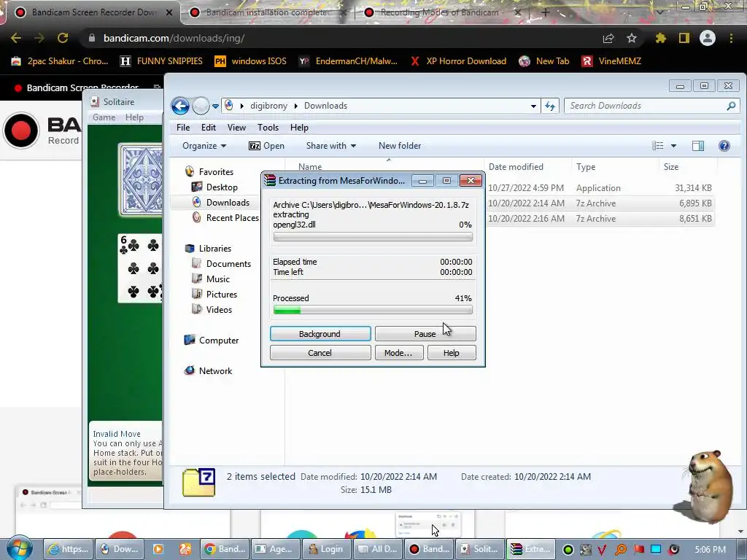Click the six of clubs card
Viewport: 747px width, 560px height.
pyautogui.click(x=140, y=268)
